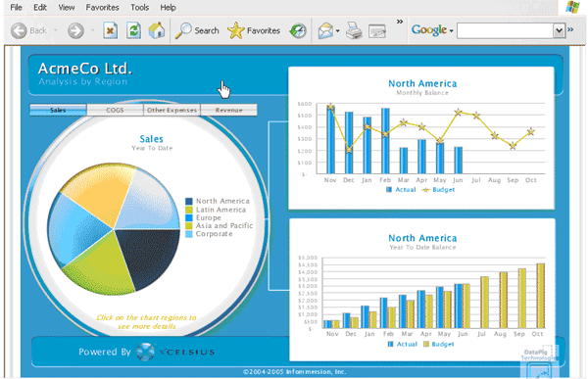Screen dimensions: 588x379
Task: Click the Google toolbar search input field
Action: pos(505,30)
